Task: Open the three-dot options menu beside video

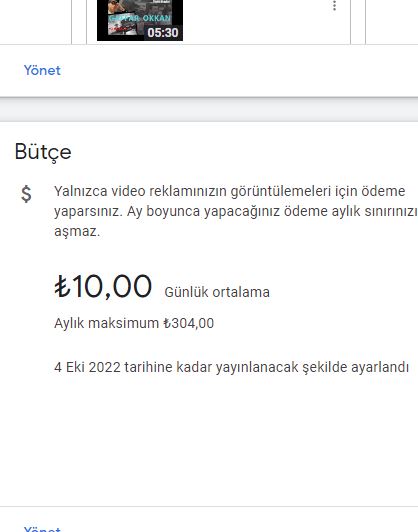Action: click(x=335, y=5)
